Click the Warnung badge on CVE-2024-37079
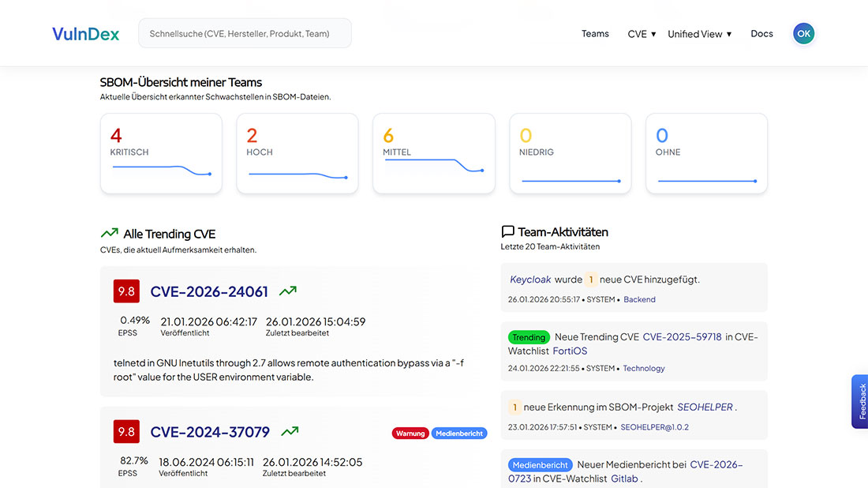 coord(410,433)
